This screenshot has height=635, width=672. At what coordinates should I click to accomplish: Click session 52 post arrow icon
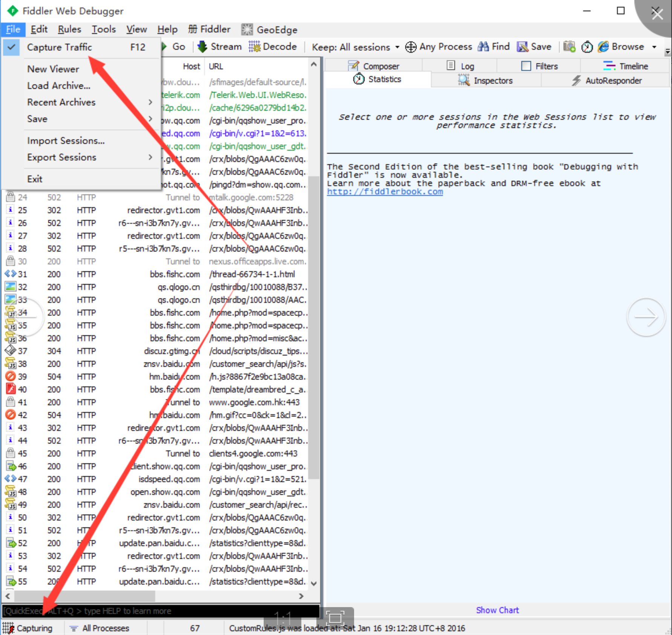point(11,543)
